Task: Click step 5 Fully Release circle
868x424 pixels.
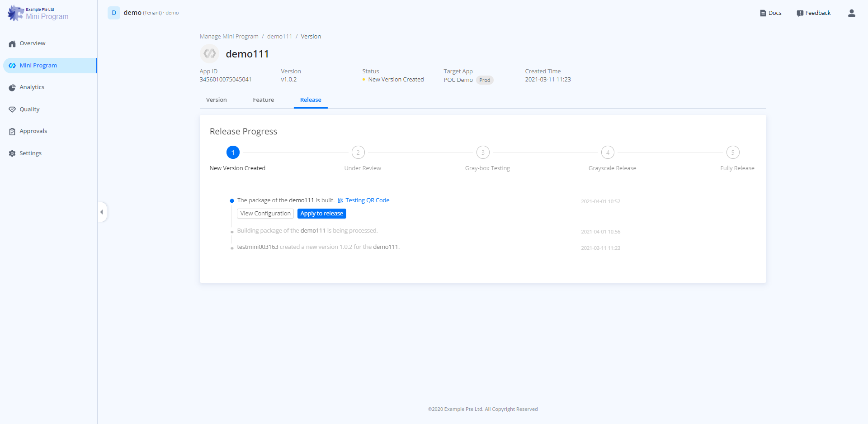Action: [x=733, y=152]
